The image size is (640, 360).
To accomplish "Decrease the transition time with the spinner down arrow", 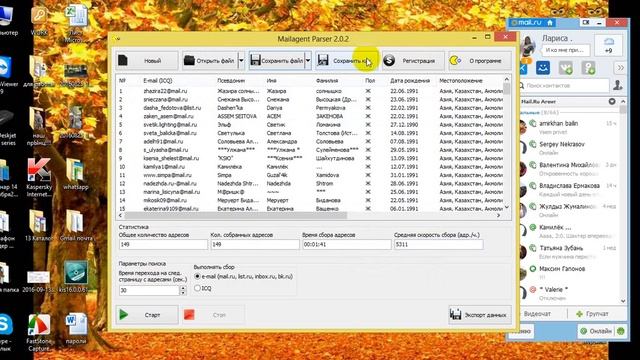I will click(183, 293).
